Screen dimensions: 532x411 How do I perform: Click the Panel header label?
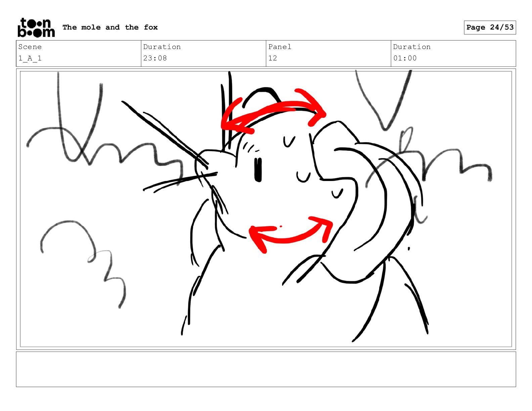[x=280, y=47]
